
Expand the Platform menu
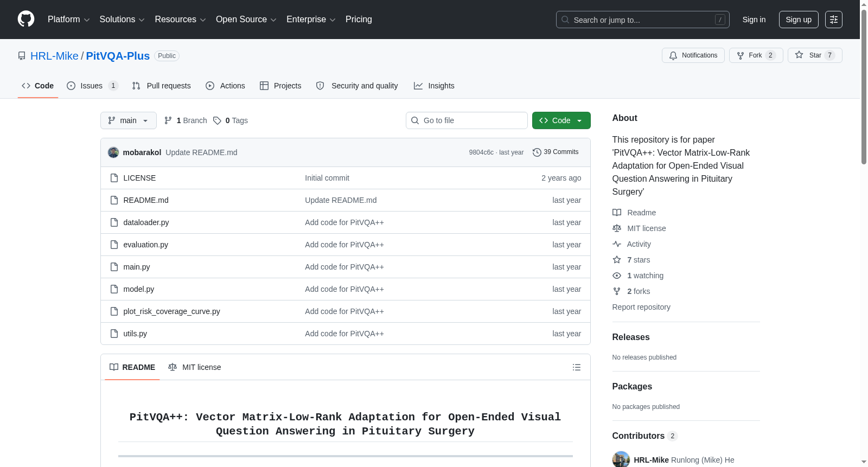(68, 20)
